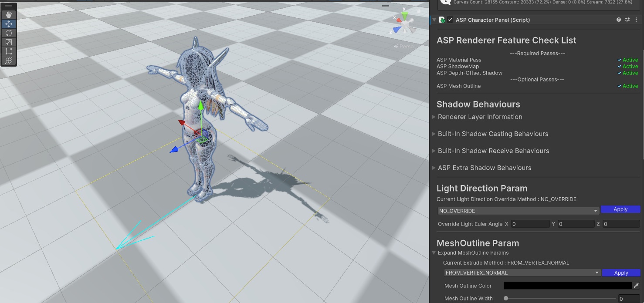Apply the light direction override method
The height and width of the screenshot is (303, 644).
click(620, 209)
